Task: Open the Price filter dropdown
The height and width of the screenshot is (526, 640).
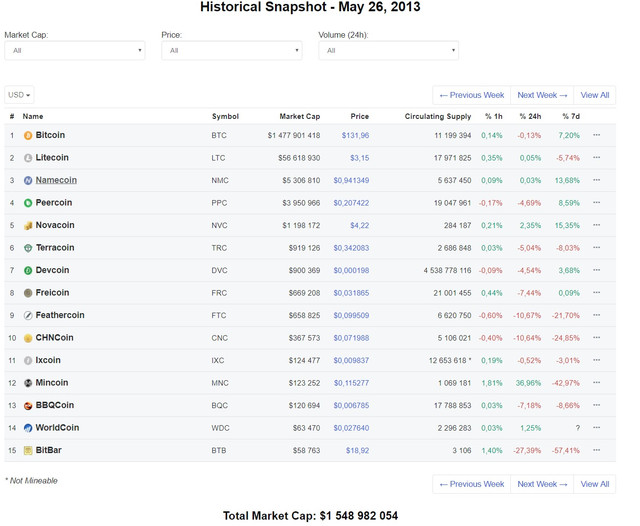Action: coord(232,51)
